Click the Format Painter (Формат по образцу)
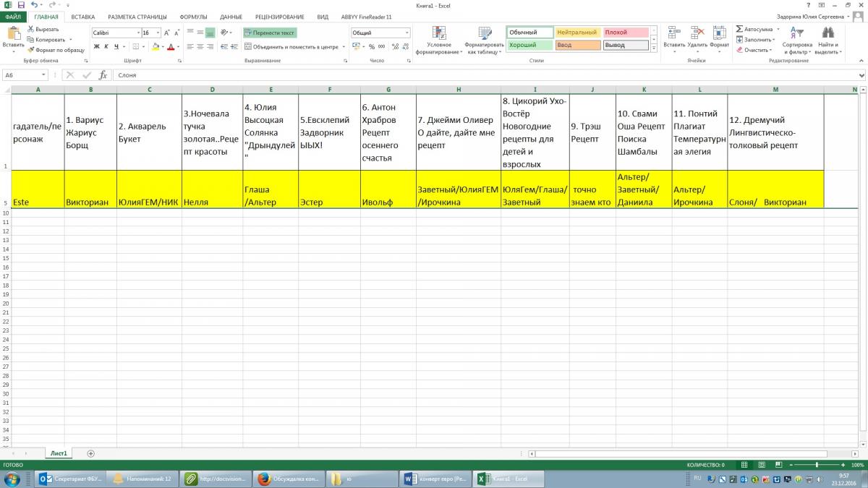868x488 pixels. tap(56, 50)
